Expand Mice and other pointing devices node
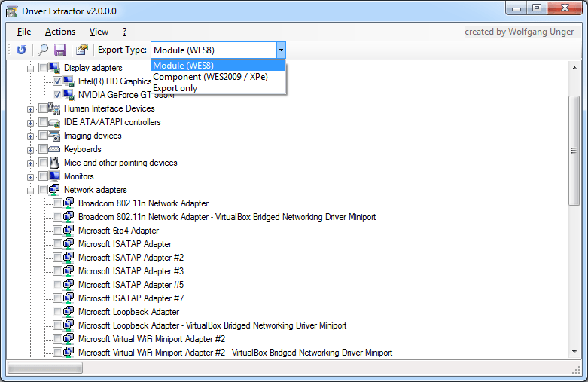588x382 pixels. pos(30,163)
